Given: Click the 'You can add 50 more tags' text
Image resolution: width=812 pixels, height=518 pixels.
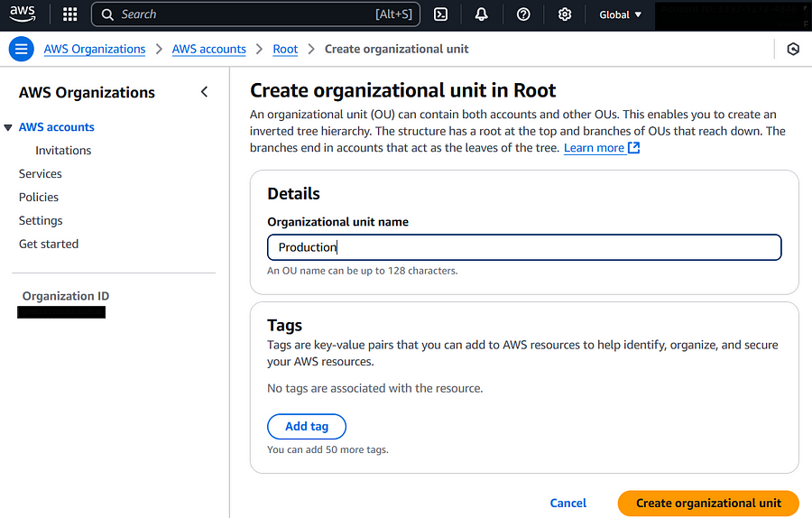Looking at the screenshot, I should (x=328, y=449).
